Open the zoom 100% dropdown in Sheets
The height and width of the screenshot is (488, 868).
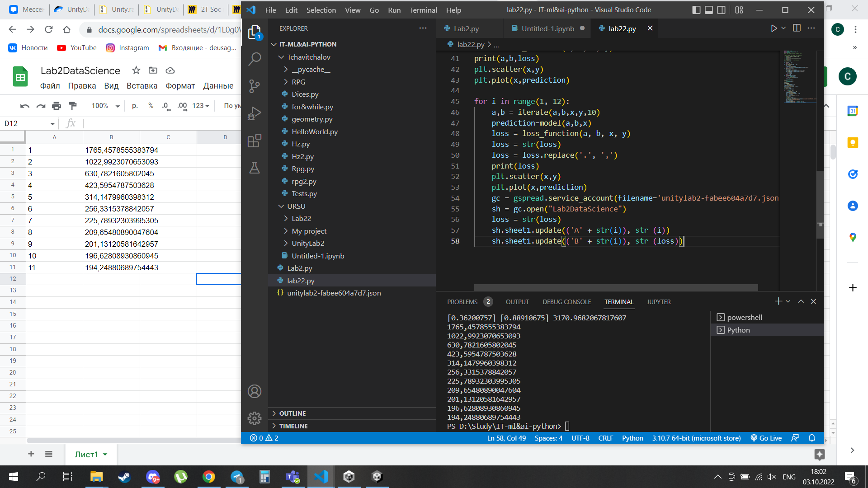(106, 106)
